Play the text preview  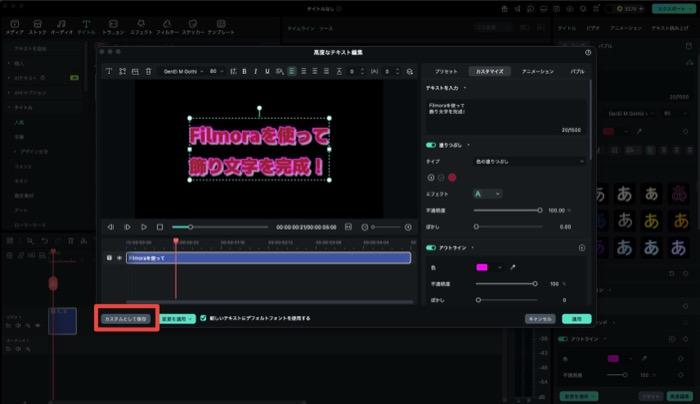coord(144,227)
